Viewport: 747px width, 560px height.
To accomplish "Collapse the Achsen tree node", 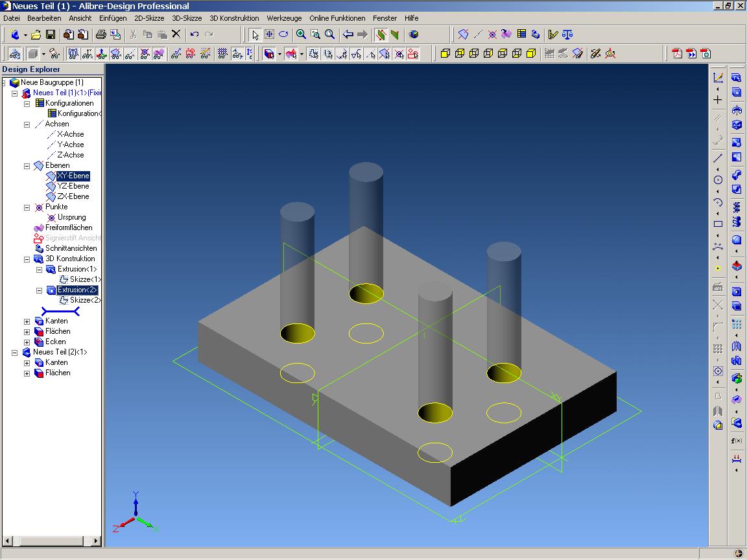I will tap(27, 124).
